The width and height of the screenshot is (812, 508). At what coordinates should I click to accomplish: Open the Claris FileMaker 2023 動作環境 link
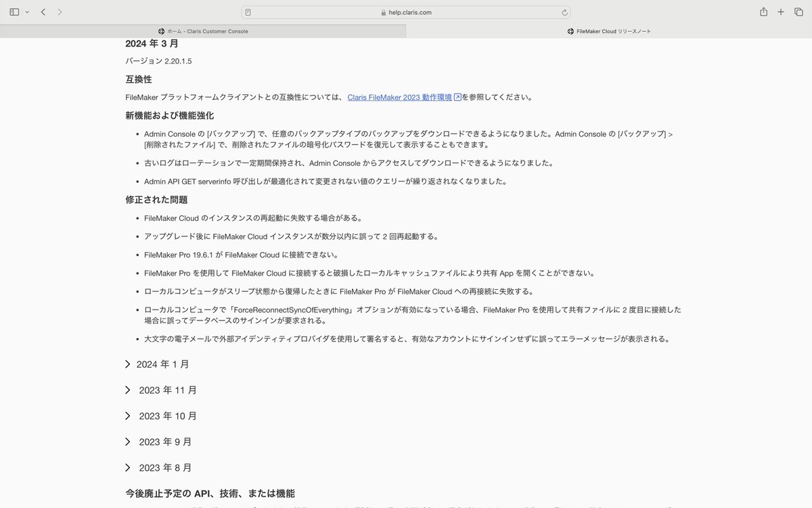[x=399, y=97]
